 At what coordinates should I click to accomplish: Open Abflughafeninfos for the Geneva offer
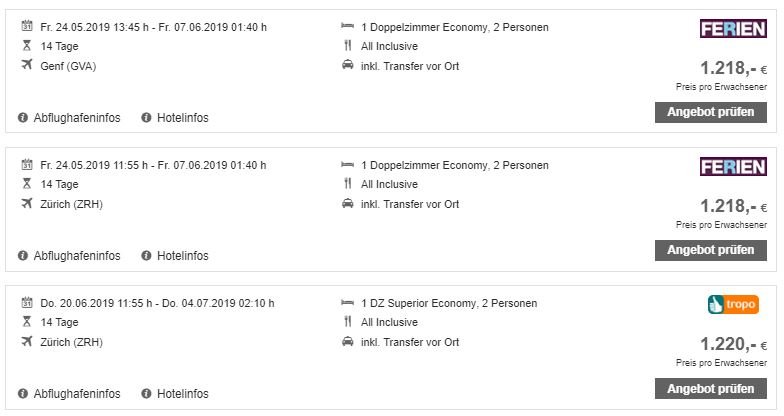coord(76,118)
